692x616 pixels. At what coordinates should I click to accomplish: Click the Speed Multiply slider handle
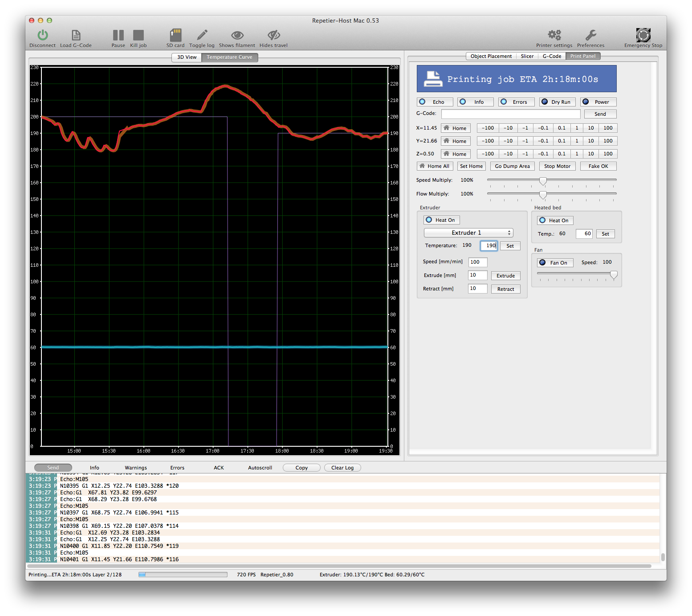(x=543, y=180)
